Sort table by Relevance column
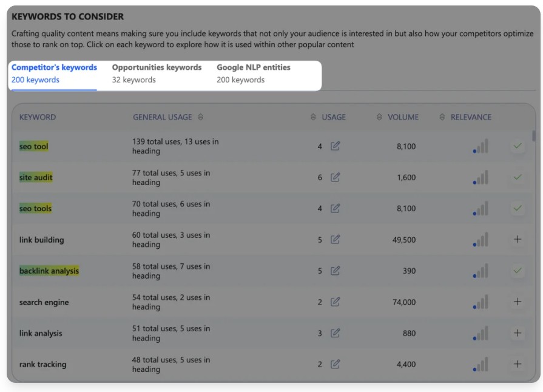 (x=442, y=117)
